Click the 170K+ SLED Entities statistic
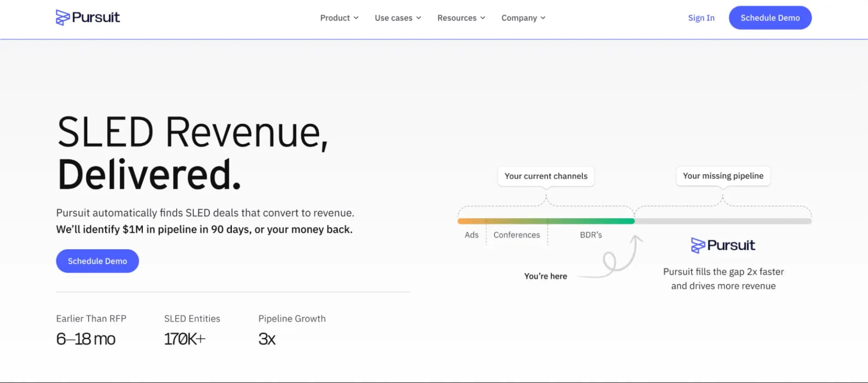Image resolution: width=868 pixels, height=383 pixels. pyautogui.click(x=184, y=339)
